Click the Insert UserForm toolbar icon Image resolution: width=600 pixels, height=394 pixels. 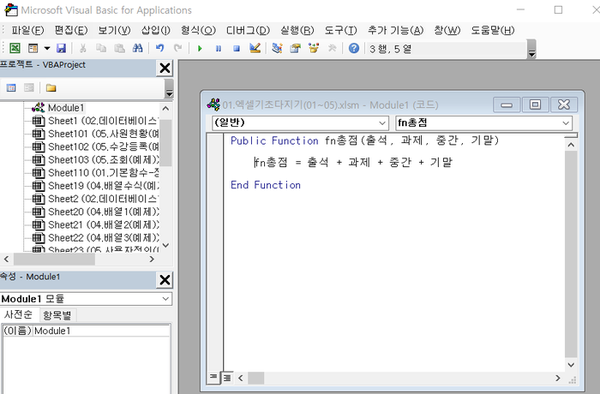pos(33,48)
